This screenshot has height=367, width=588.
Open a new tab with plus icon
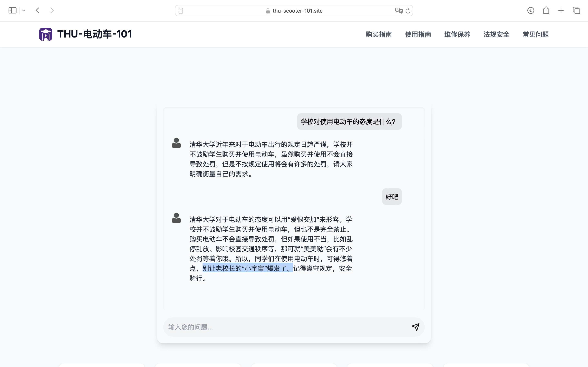pyautogui.click(x=561, y=10)
